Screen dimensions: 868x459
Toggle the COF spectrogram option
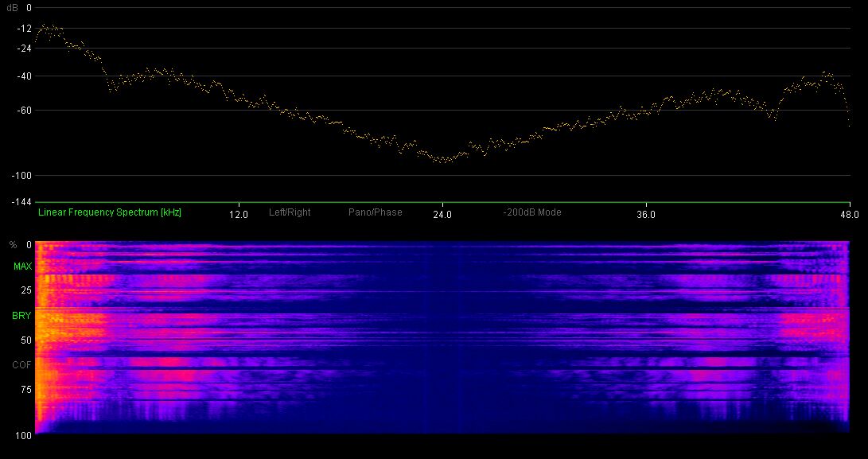(23, 365)
